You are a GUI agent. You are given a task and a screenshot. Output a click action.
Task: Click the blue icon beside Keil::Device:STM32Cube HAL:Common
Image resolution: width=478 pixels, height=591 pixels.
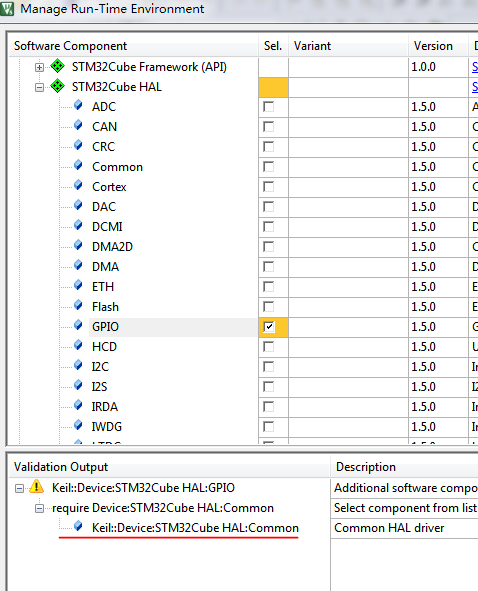point(78,526)
